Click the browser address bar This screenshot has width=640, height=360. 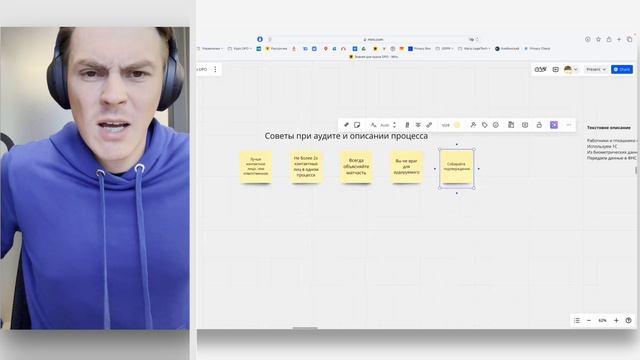pos(373,39)
